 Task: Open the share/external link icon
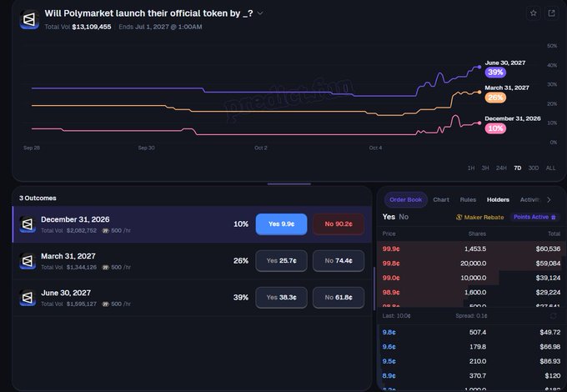pyautogui.click(x=551, y=13)
